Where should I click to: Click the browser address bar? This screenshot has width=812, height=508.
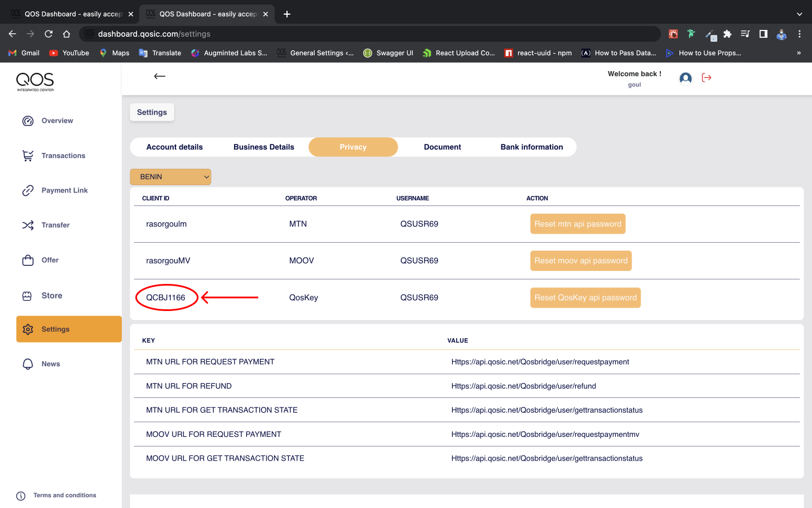[x=372, y=34]
